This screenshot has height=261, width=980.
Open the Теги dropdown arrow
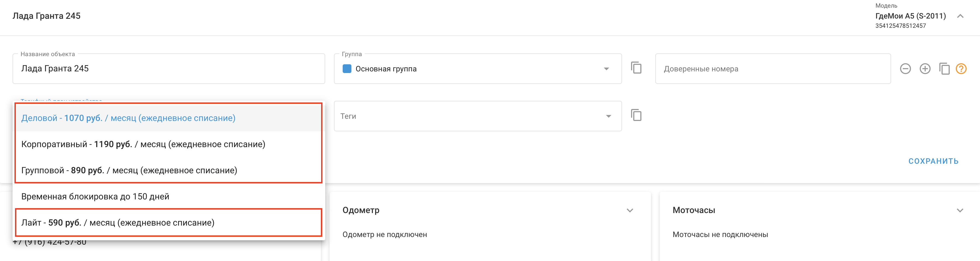[608, 116]
